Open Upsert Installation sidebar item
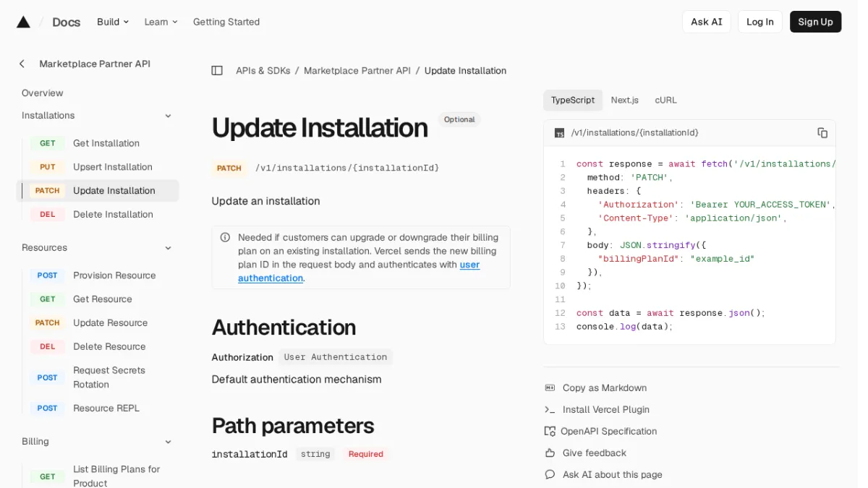This screenshot has height=488, width=868. click(113, 167)
